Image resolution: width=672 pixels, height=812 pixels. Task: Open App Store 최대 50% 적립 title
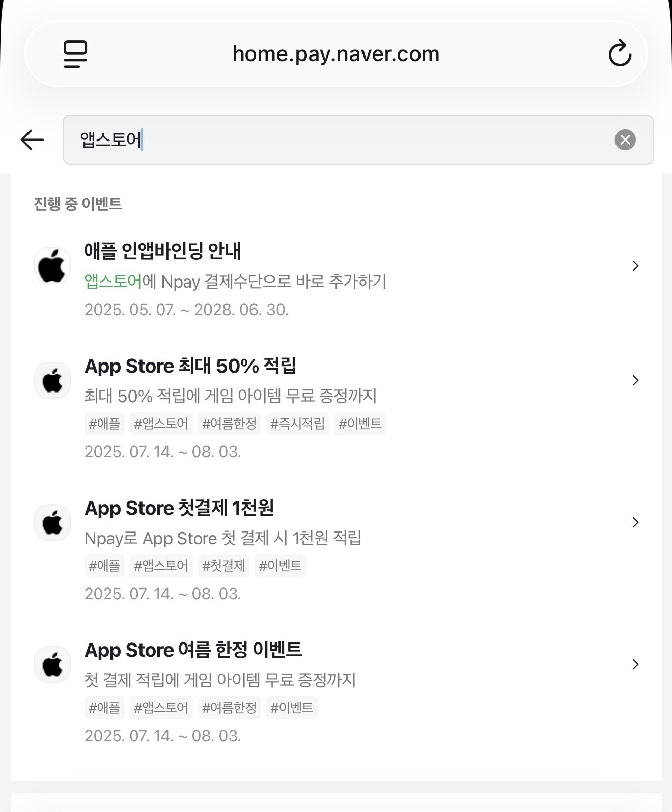(190, 366)
